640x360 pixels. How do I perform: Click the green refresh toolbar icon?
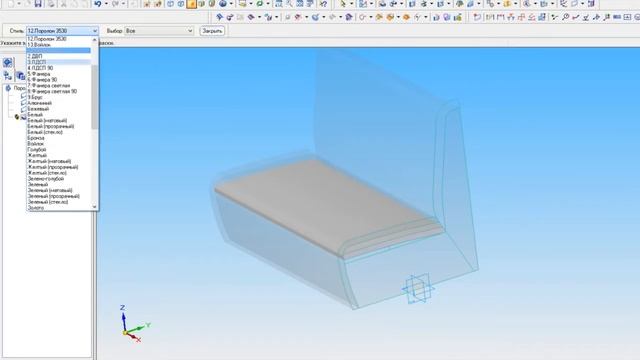[x=260, y=4]
